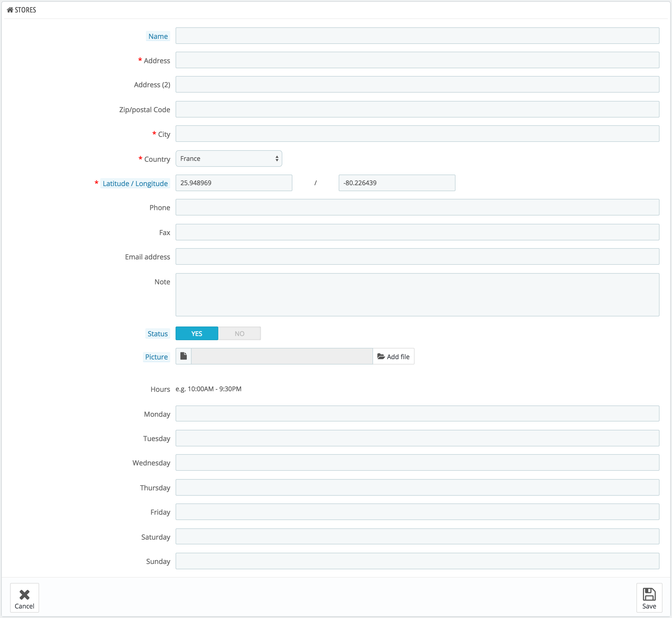Focus the Monday hours input
The width and height of the screenshot is (672, 618).
point(417,414)
